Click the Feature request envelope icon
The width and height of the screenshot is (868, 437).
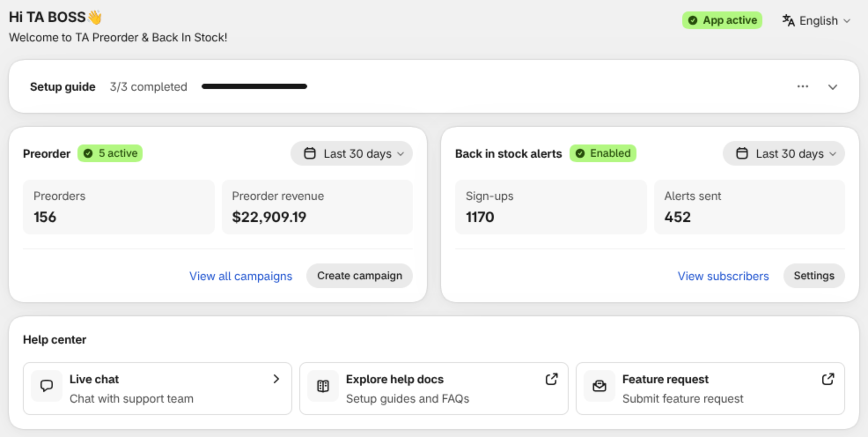(x=600, y=386)
